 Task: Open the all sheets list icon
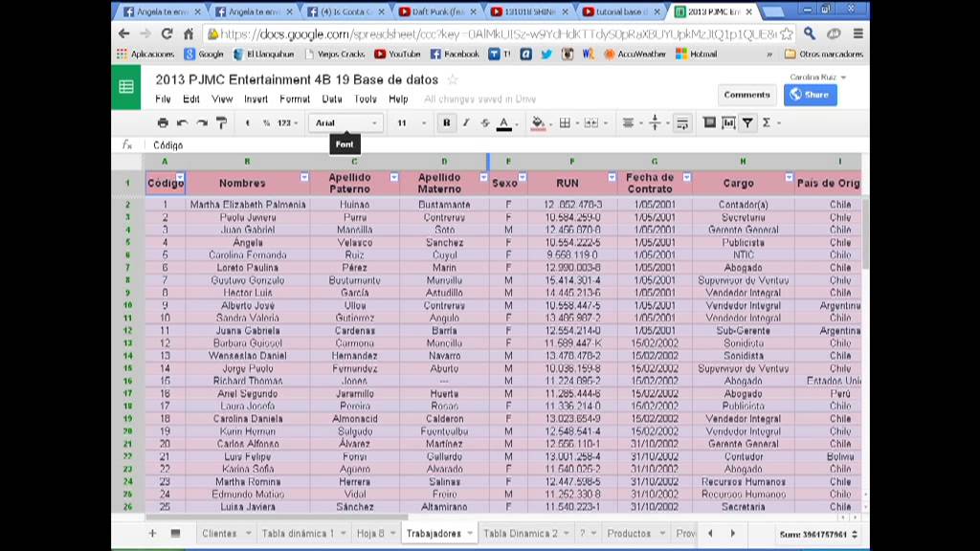(x=176, y=533)
